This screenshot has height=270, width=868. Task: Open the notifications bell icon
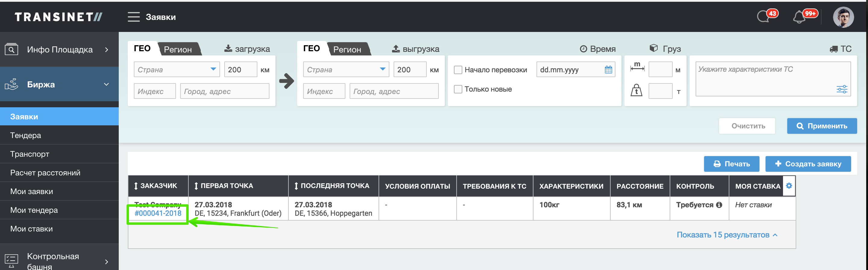pyautogui.click(x=800, y=17)
